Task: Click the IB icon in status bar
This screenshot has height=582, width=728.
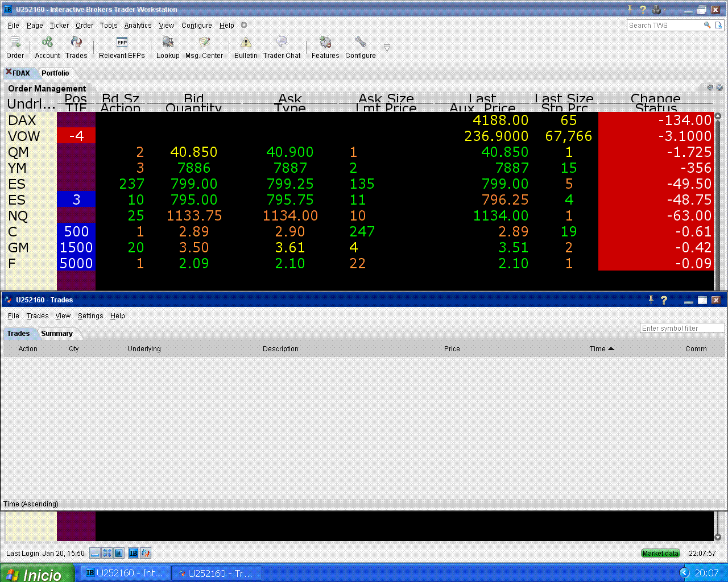Action: click(x=134, y=553)
